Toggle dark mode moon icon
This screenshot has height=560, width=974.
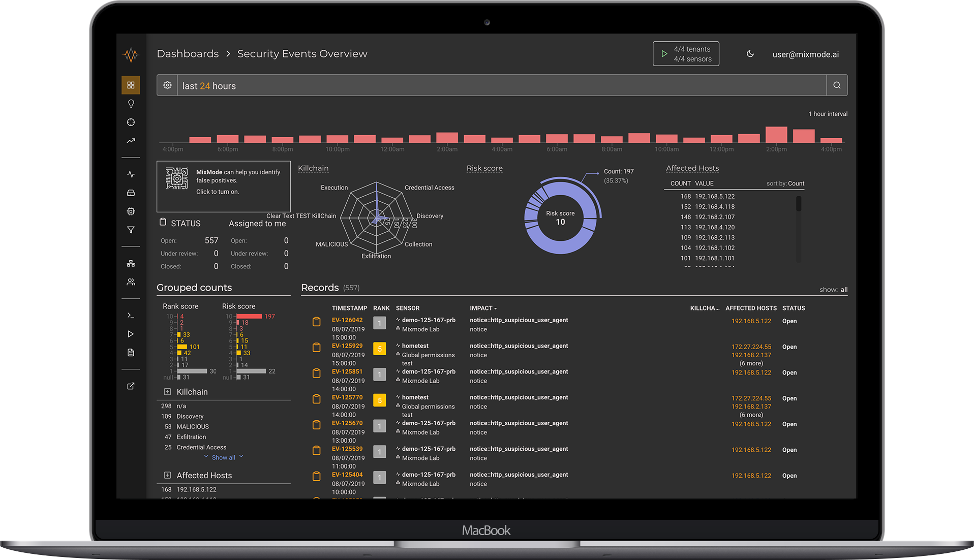[750, 54]
